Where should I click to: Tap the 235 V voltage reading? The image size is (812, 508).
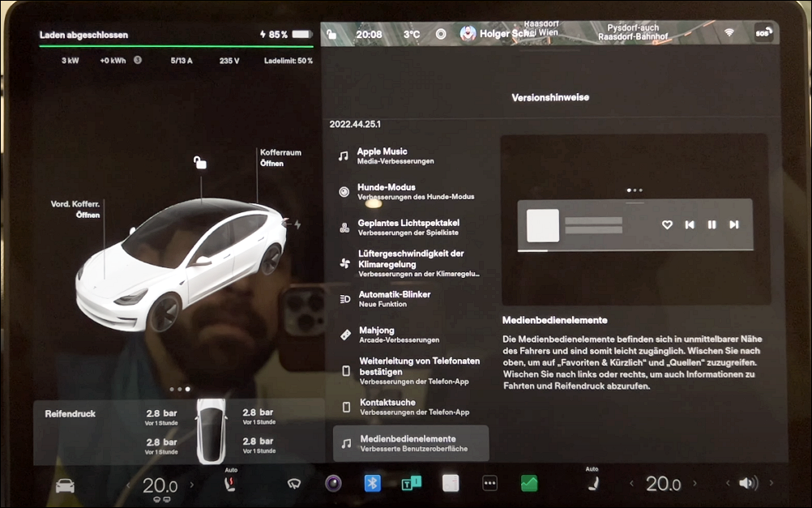[229, 61]
